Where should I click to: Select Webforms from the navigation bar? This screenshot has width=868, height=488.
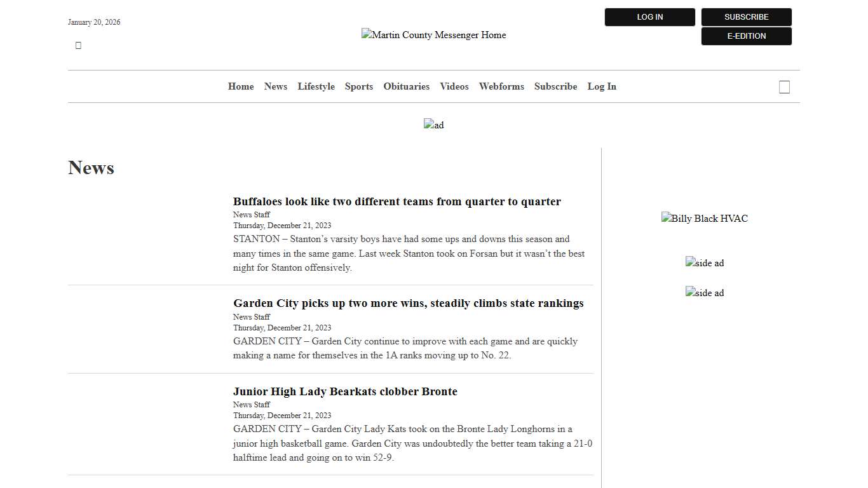[x=501, y=86]
